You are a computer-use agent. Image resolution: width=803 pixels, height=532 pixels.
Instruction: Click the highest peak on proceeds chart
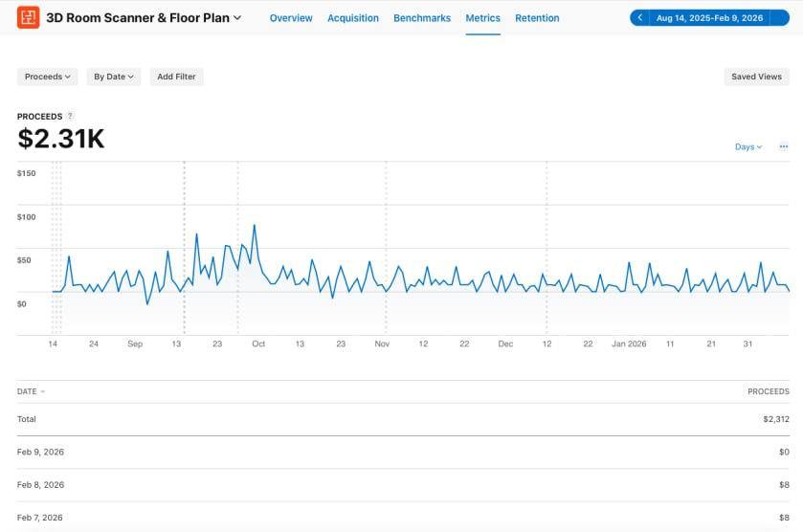tap(254, 226)
